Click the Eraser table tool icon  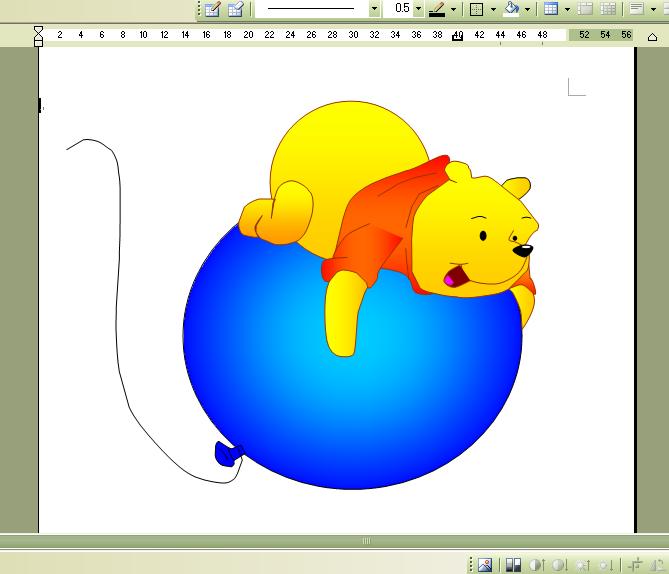point(235,9)
